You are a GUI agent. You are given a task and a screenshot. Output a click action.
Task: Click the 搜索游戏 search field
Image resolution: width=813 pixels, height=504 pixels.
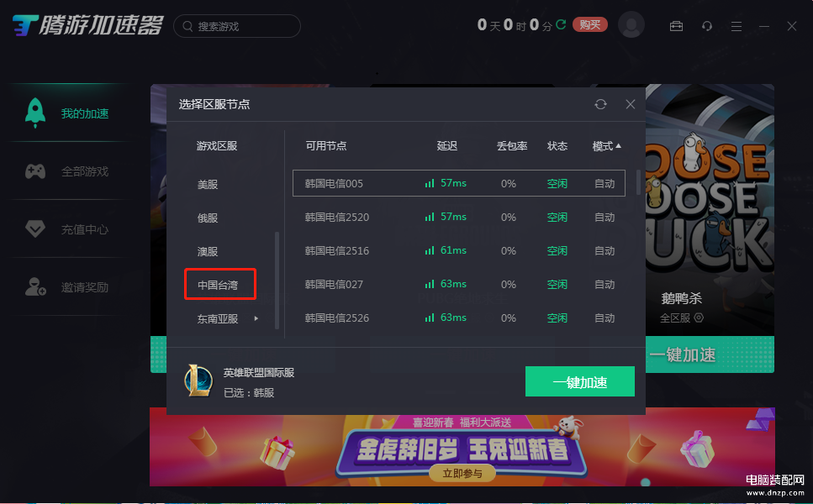coord(237,26)
